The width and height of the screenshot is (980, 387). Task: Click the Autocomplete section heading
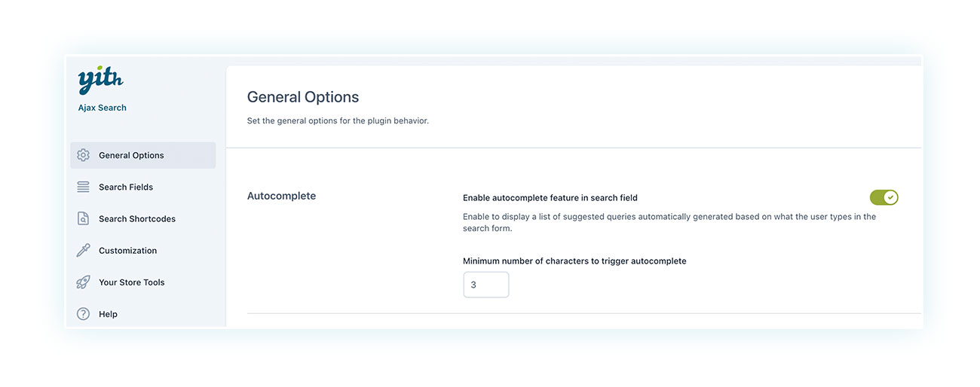281,196
